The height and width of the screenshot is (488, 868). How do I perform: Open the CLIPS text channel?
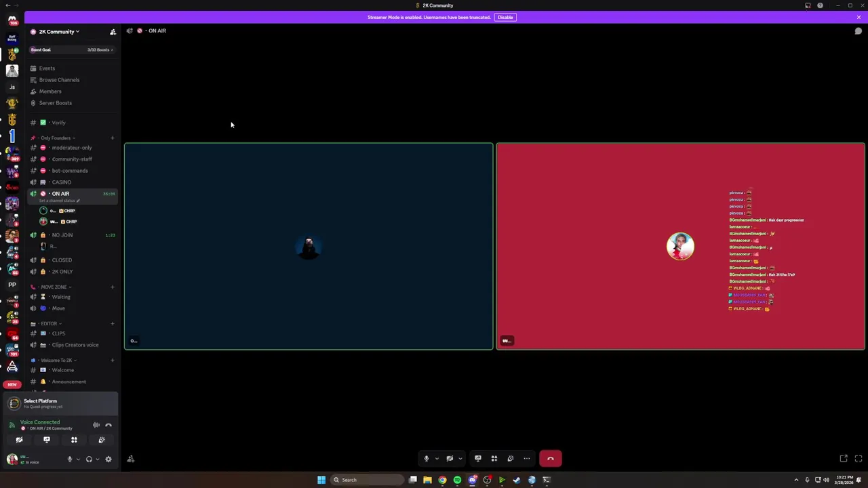pos(72,333)
